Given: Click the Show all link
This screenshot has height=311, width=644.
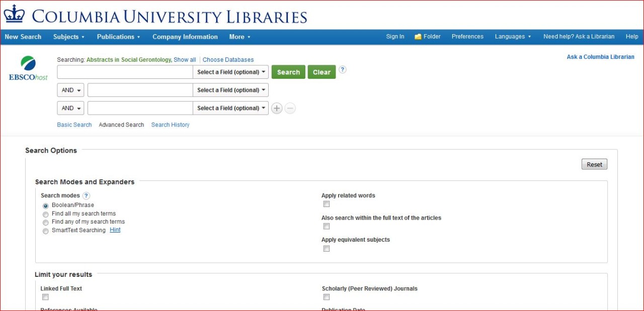Looking at the screenshot, I should 185,60.
